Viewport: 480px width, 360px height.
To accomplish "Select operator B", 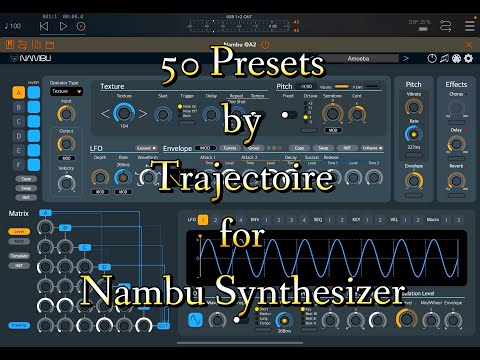I will tap(19, 107).
